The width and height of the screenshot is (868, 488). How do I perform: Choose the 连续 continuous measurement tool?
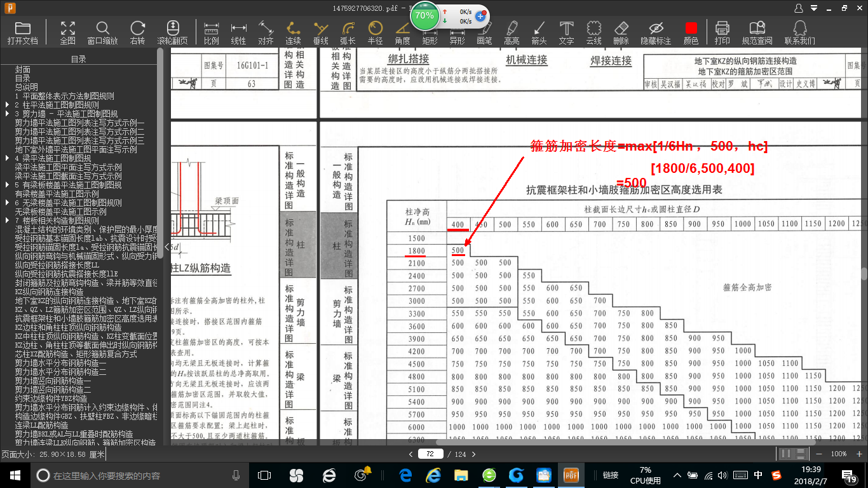pos(293,33)
